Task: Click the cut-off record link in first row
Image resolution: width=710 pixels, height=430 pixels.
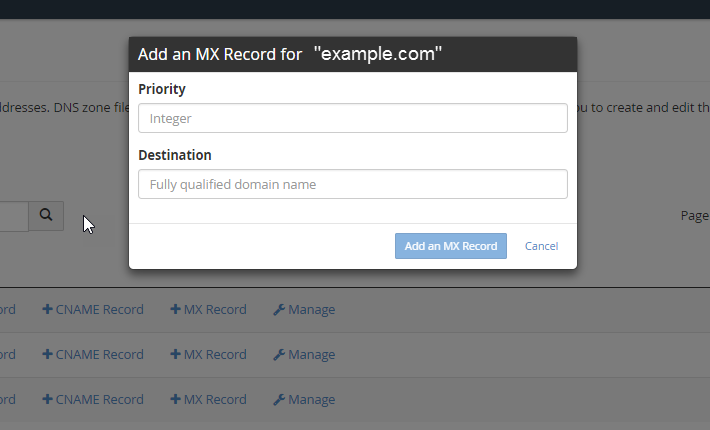Action: (x=7, y=310)
